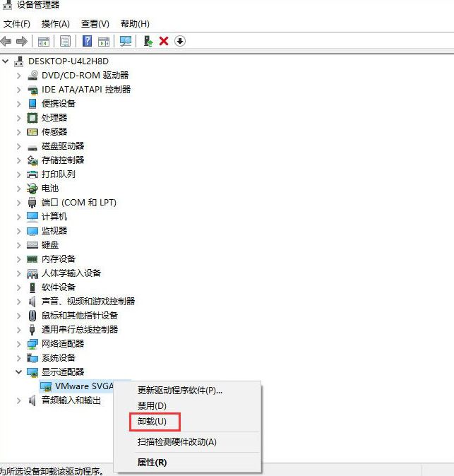Expand the 监视器 node

coord(19,231)
